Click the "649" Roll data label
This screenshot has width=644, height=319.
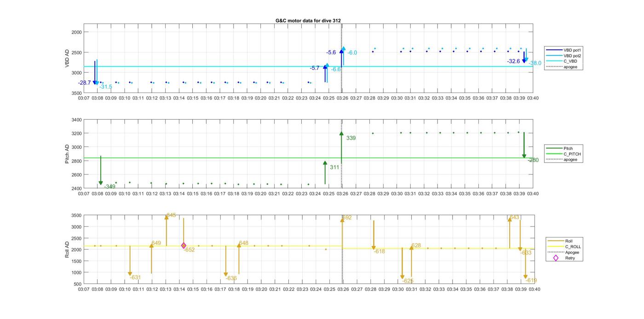coord(156,243)
